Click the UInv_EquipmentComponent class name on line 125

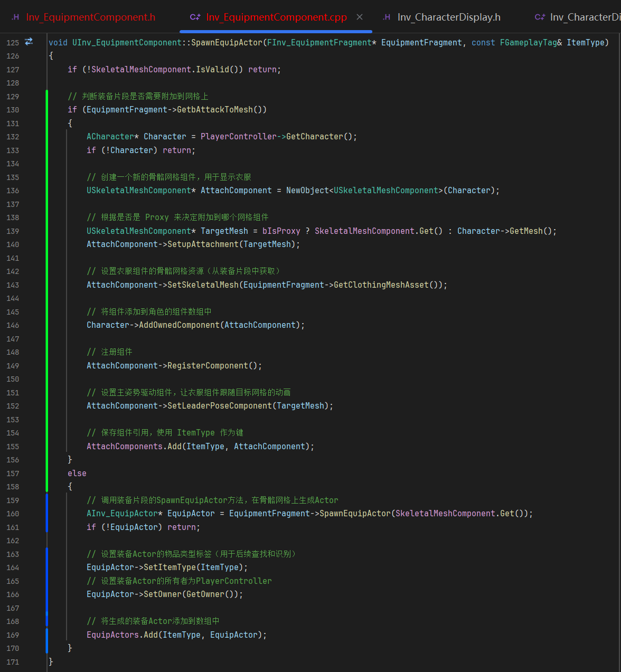127,43
